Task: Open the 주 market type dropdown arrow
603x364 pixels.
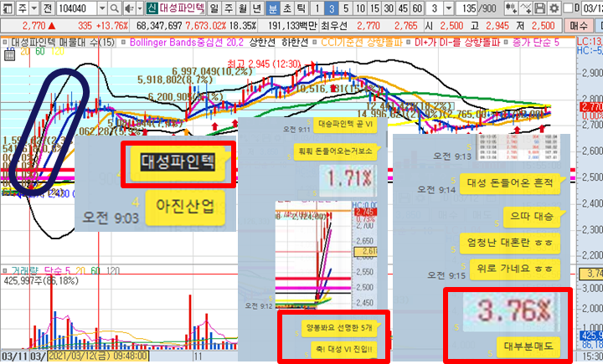Action: pos(33,8)
